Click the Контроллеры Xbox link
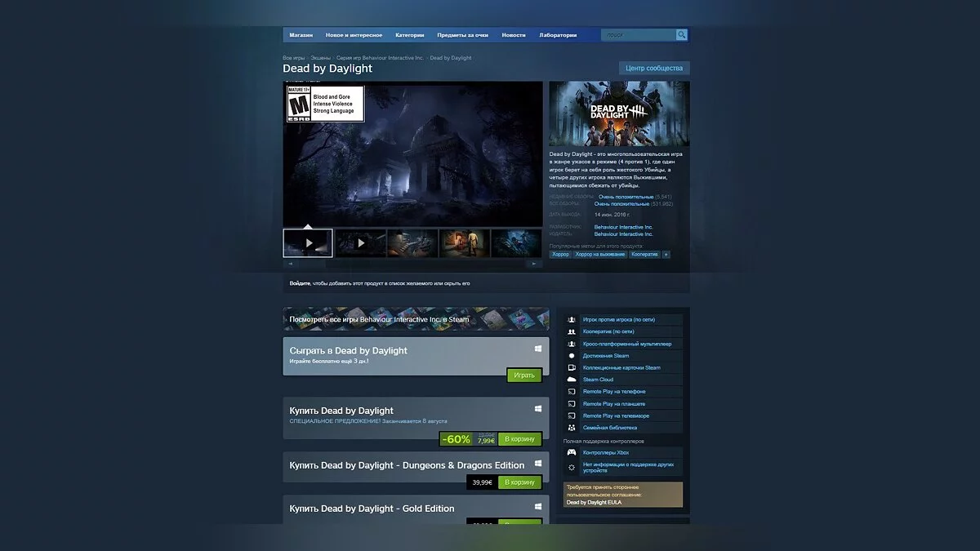 pos(606,452)
